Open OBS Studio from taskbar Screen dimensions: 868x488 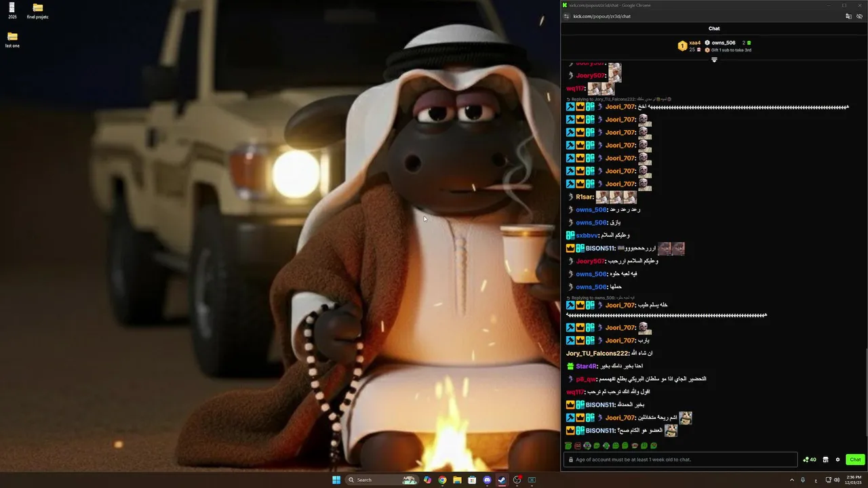tap(517, 480)
